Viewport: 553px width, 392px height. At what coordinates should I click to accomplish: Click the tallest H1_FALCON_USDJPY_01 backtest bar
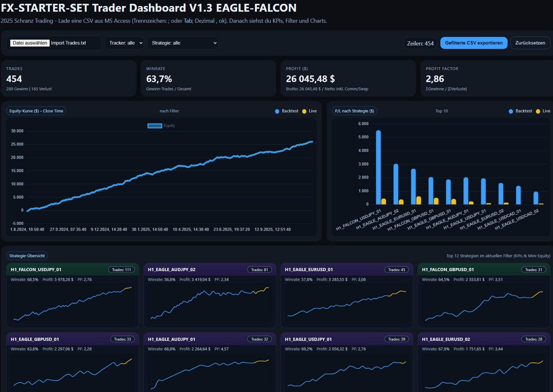click(x=378, y=167)
